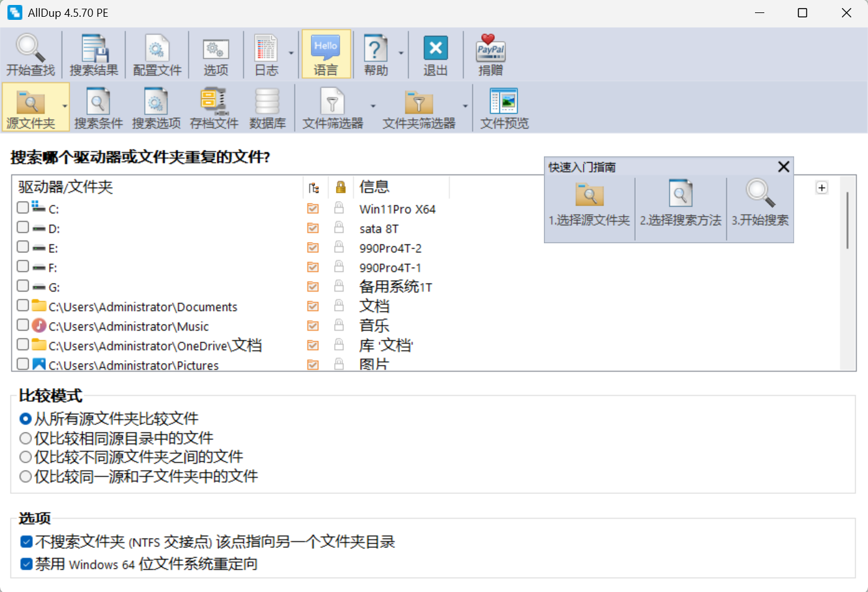This screenshot has height=592, width=868.
Task: Expand the 文件夹筛选器 dropdown arrow
Action: 466,107
